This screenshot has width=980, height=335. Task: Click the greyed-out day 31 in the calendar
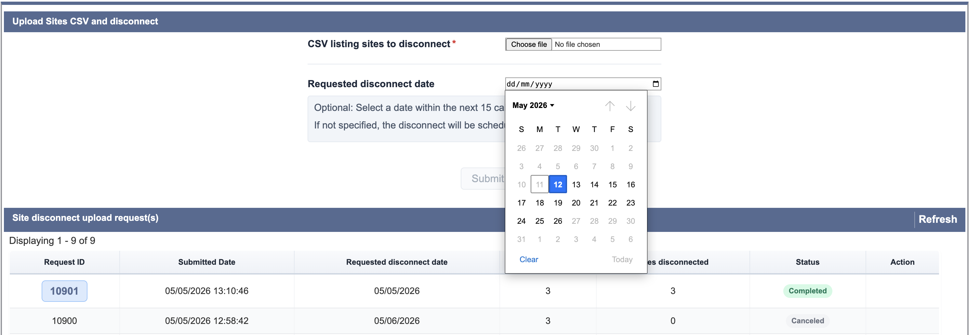(522, 239)
